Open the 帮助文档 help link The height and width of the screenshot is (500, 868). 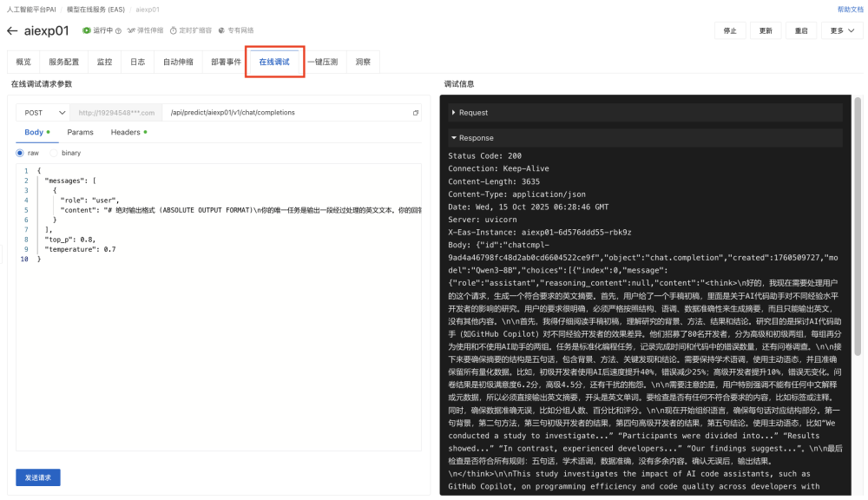tap(850, 10)
